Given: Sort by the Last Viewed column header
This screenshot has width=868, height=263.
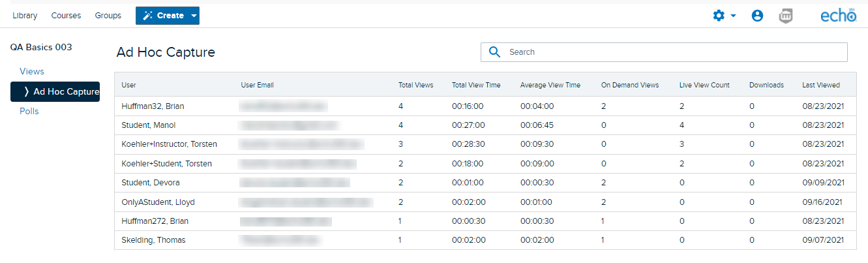Looking at the screenshot, I should 821,85.
